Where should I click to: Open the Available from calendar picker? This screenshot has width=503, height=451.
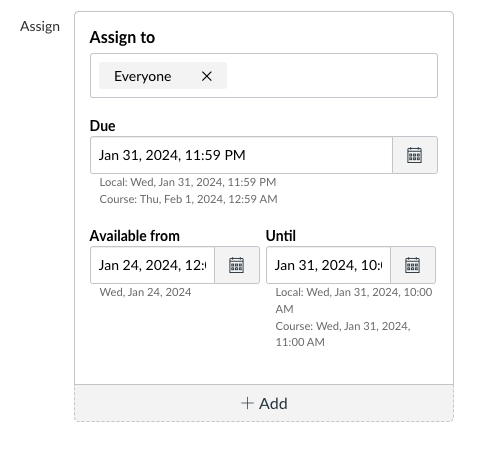click(x=237, y=265)
